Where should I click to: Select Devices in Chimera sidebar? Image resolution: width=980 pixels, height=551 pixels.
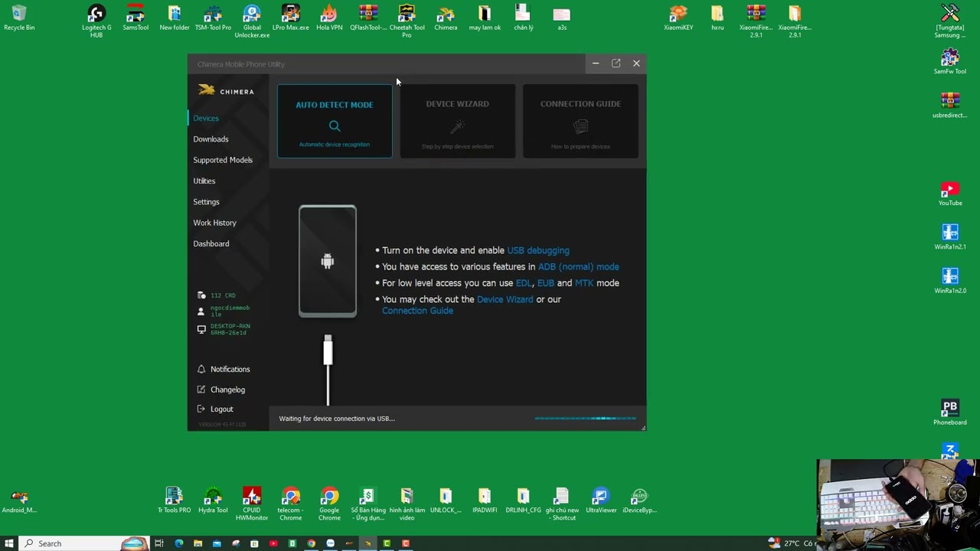point(206,119)
